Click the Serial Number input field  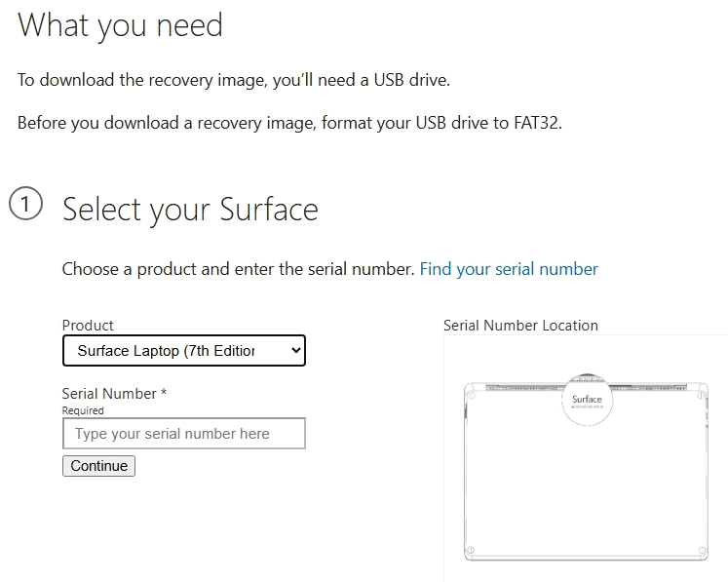coord(184,434)
